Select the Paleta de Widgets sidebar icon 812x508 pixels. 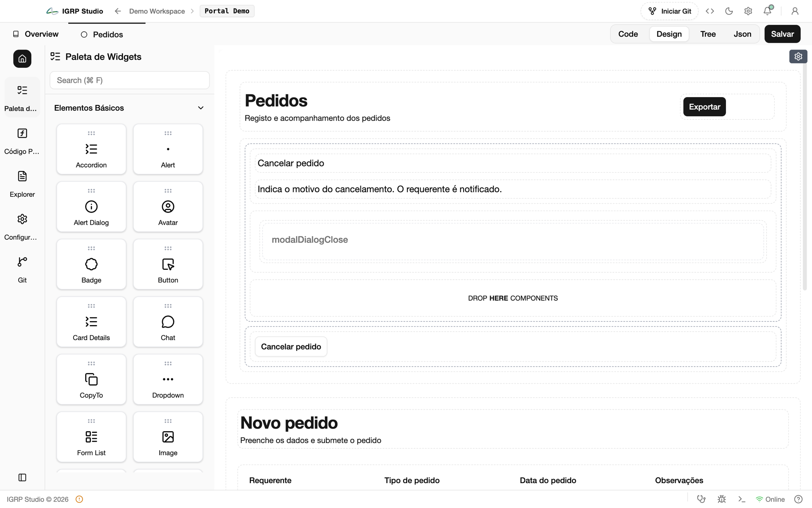tap(22, 98)
